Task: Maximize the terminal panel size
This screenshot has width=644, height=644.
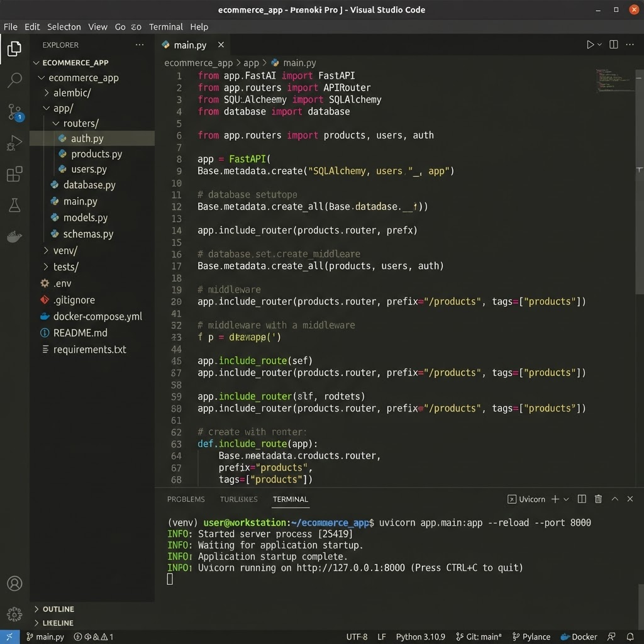Action: (x=615, y=499)
